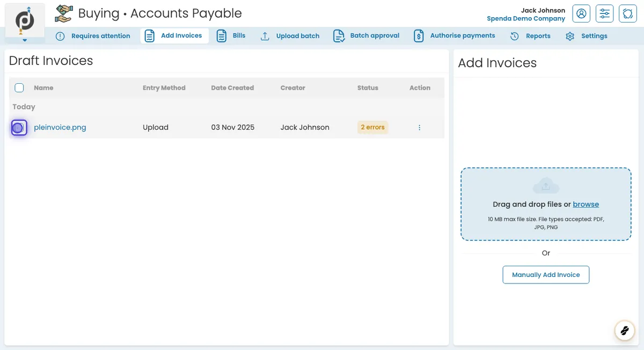Click the refresh sync icon top right

click(628, 13)
